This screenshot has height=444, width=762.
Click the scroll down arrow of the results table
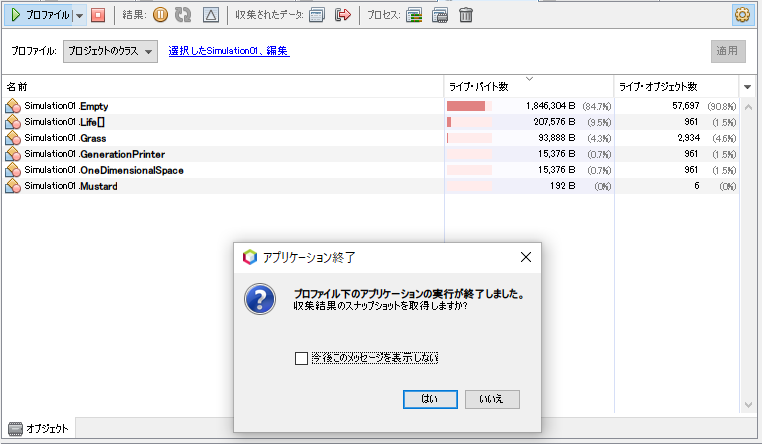pos(748,405)
